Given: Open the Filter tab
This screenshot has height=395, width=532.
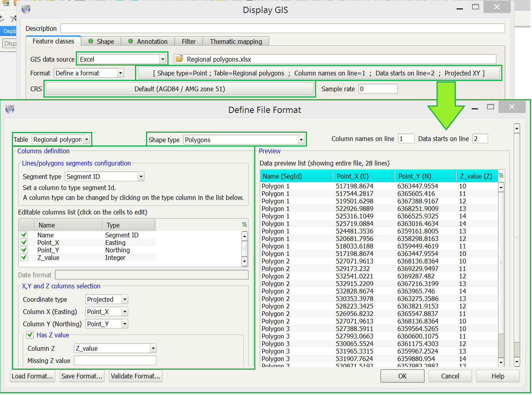Looking at the screenshot, I should pos(189,41).
